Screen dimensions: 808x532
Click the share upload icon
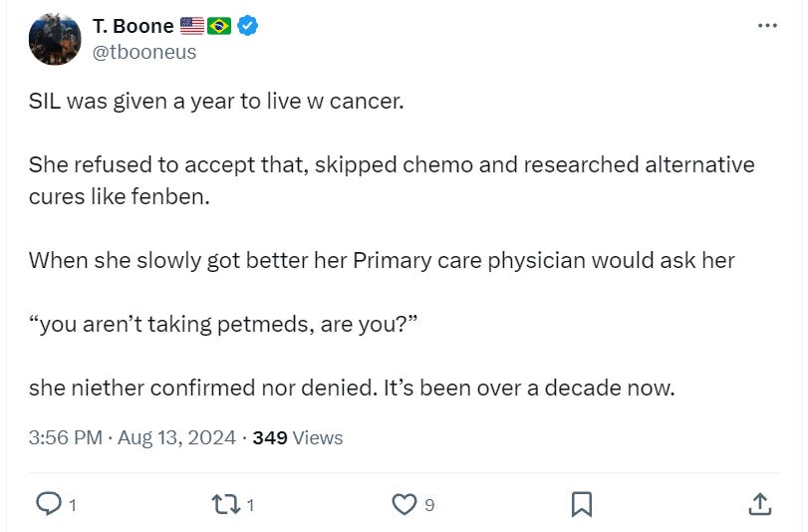pyautogui.click(x=758, y=504)
